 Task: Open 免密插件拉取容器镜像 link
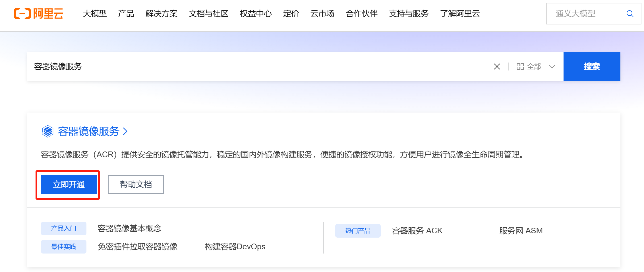click(x=137, y=247)
